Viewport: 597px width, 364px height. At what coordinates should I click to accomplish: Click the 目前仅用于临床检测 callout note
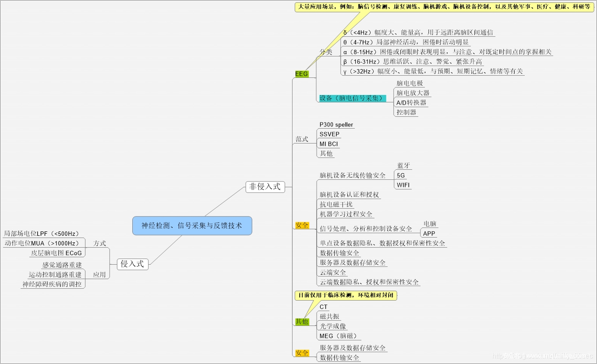pyautogui.click(x=346, y=295)
